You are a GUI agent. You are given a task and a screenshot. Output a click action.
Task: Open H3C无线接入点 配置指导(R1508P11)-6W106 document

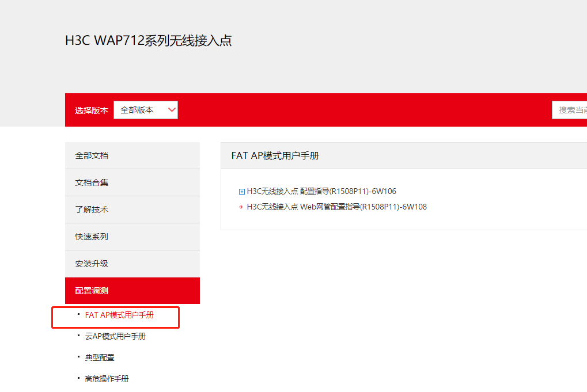click(321, 191)
